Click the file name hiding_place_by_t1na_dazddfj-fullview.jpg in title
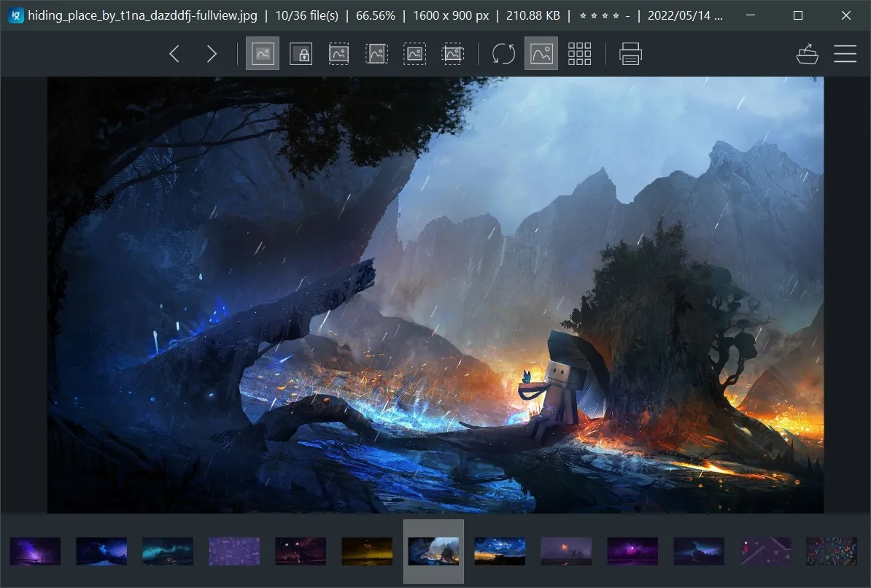 pyautogui.click(x=143, y=15)
